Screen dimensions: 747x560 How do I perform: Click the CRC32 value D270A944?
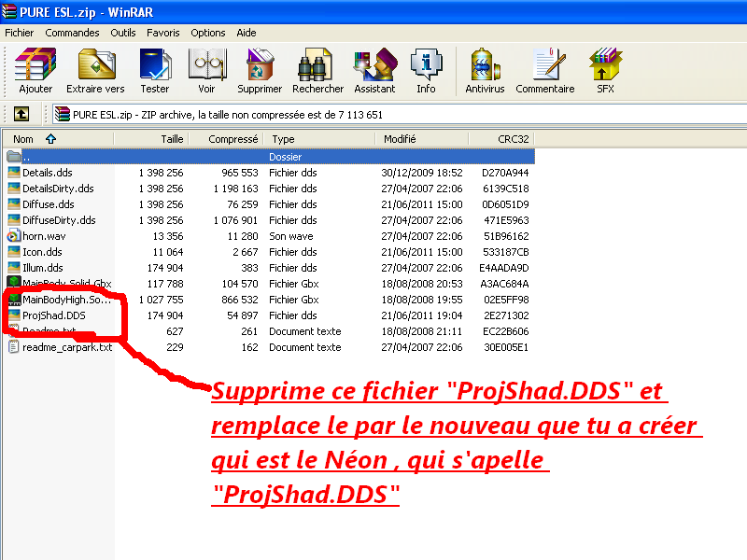(505, 173)
